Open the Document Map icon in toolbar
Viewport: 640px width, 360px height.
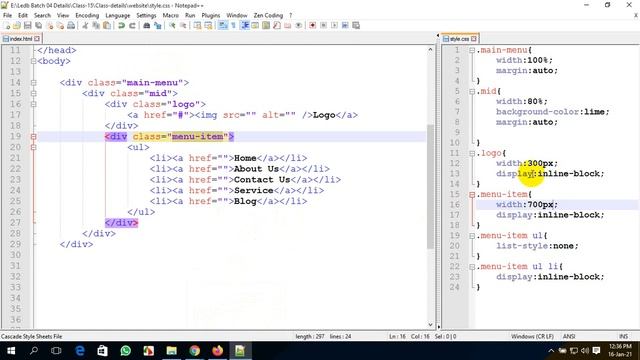[266, 25]
